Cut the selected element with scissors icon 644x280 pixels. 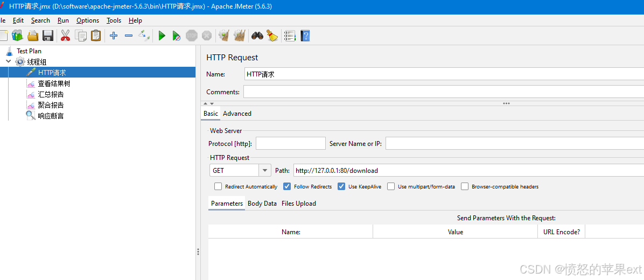tap(65, 36)
